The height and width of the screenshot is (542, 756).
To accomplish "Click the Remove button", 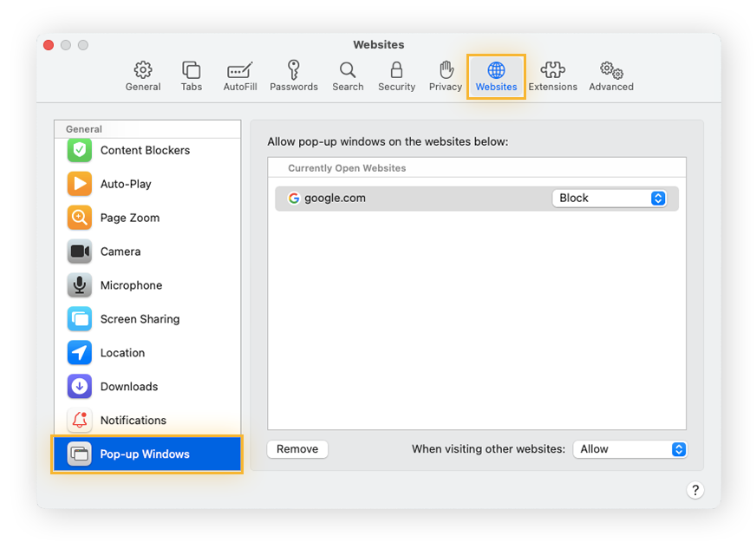I will coord(297,449).
